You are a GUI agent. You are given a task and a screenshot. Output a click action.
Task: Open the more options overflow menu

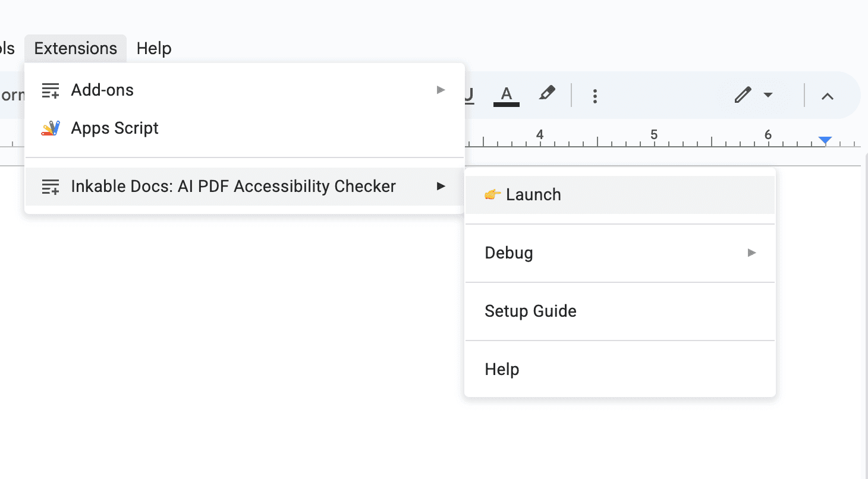(595, 94)
